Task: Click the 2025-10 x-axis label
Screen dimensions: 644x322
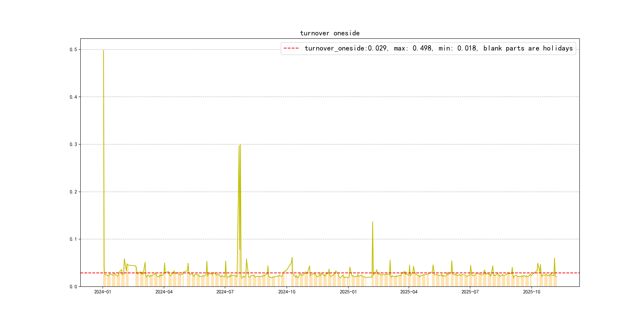Action: pyautogui.click(x=531, y=292)
